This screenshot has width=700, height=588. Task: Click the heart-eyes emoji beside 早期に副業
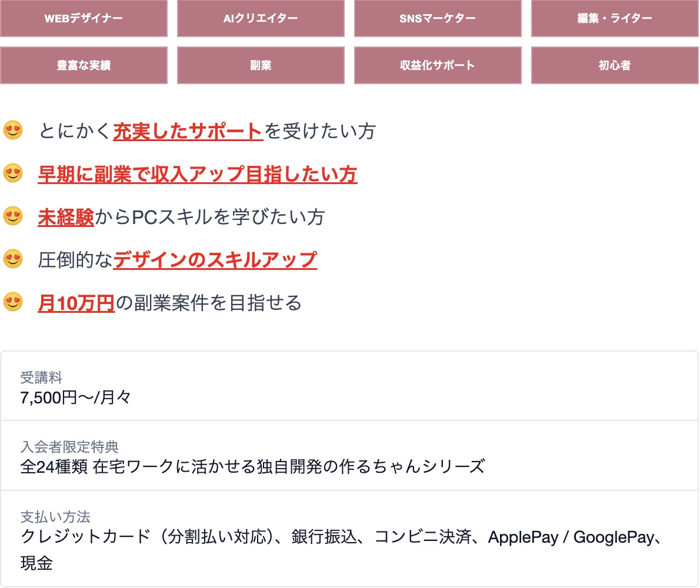[13, 173]
